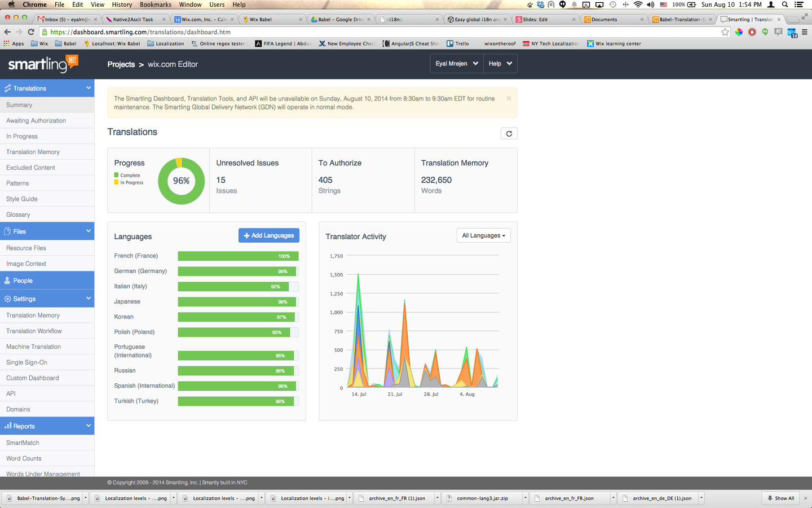Viewport: 812px width, 508px height.
Task: Click the Italian (Italy) 92% progress bar
Action: click(238, 287)
